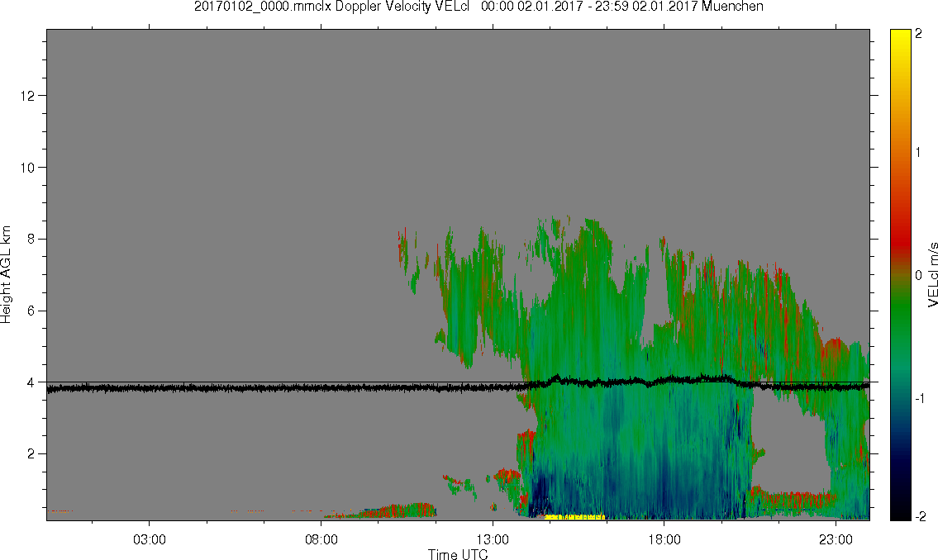Click the height tick label 6

31,311
